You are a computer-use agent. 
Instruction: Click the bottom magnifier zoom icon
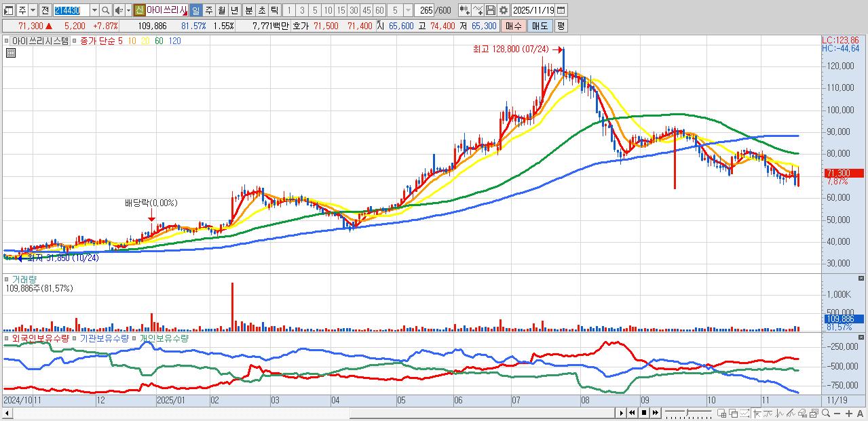[x=825, y=413]
